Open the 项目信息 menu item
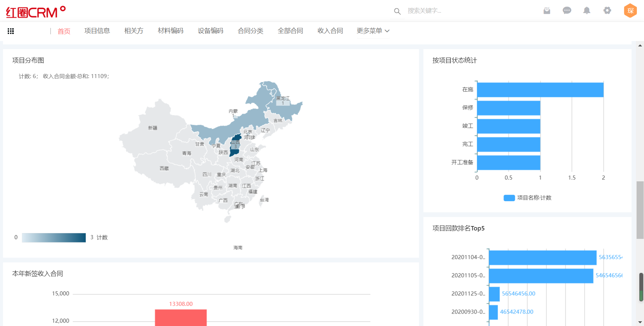The image size is (644, 326). pyautogui.click(x=97, y=31)
